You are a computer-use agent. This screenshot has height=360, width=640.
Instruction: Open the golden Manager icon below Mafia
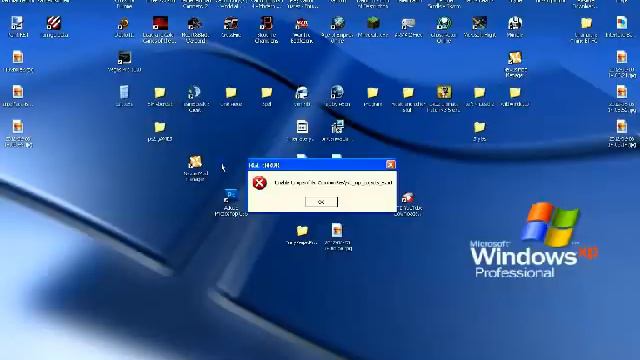(x=515, y=58)
